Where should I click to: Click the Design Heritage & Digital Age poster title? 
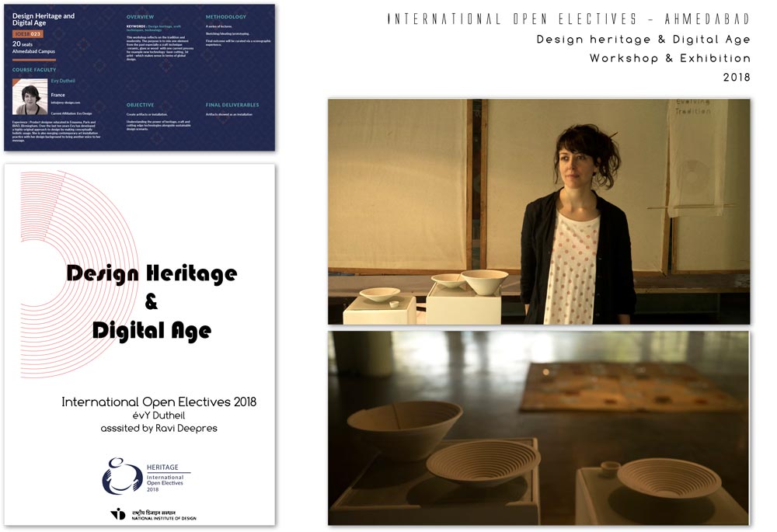(152, 301)
